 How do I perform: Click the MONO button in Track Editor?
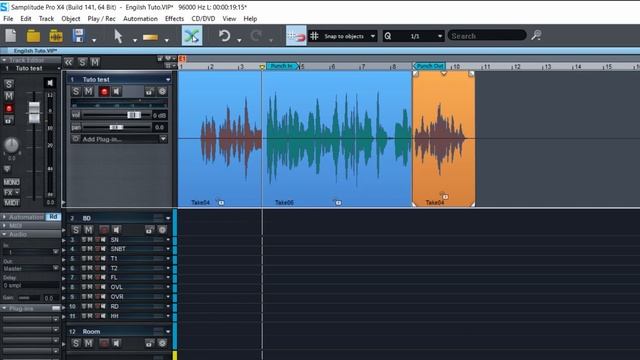tap(11, 182)
